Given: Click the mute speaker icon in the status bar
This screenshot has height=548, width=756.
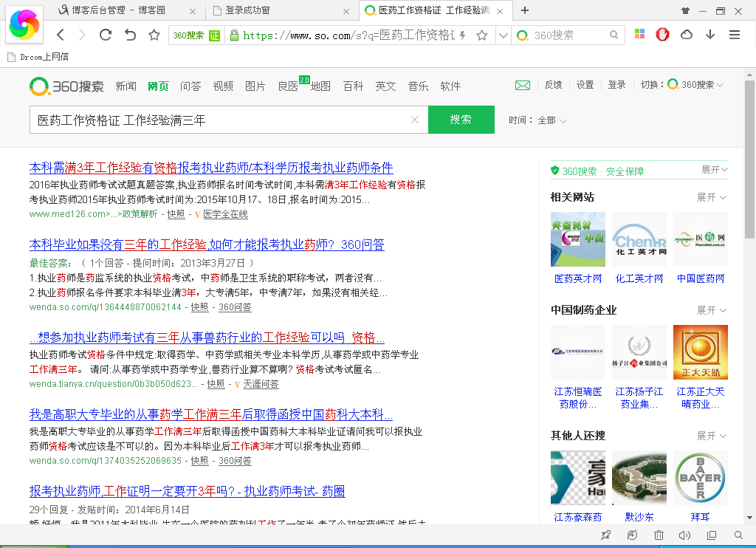Looking at the screenshot, I should click(x=684, y=535).
